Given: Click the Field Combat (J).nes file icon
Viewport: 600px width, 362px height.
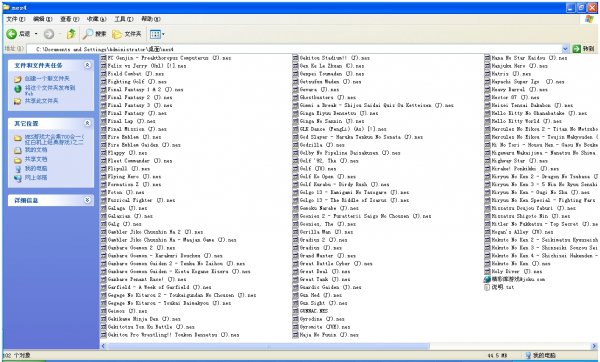Looking at the screenshot, I should click(103, 73).
